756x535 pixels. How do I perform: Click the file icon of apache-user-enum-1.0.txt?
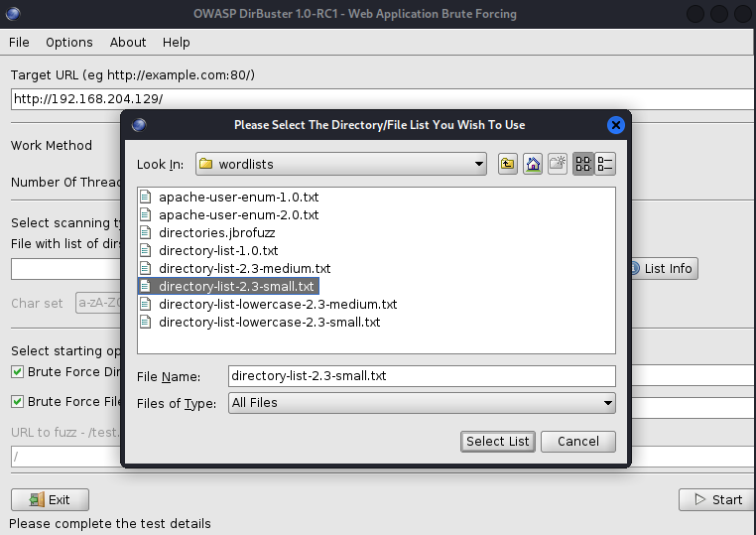point(145,197)
